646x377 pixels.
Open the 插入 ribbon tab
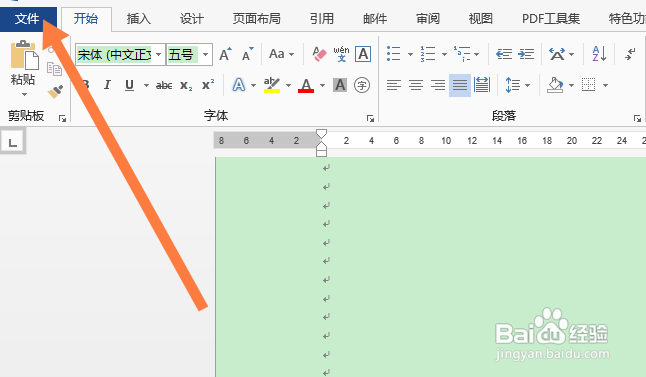[x=138, y=19]
